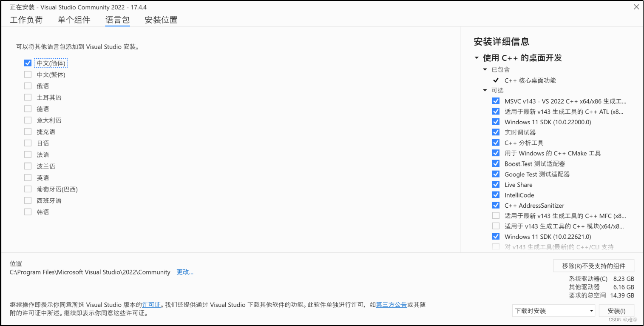
Task: Click the 移除(R)不受支持的组件 button
Action: 594,266
